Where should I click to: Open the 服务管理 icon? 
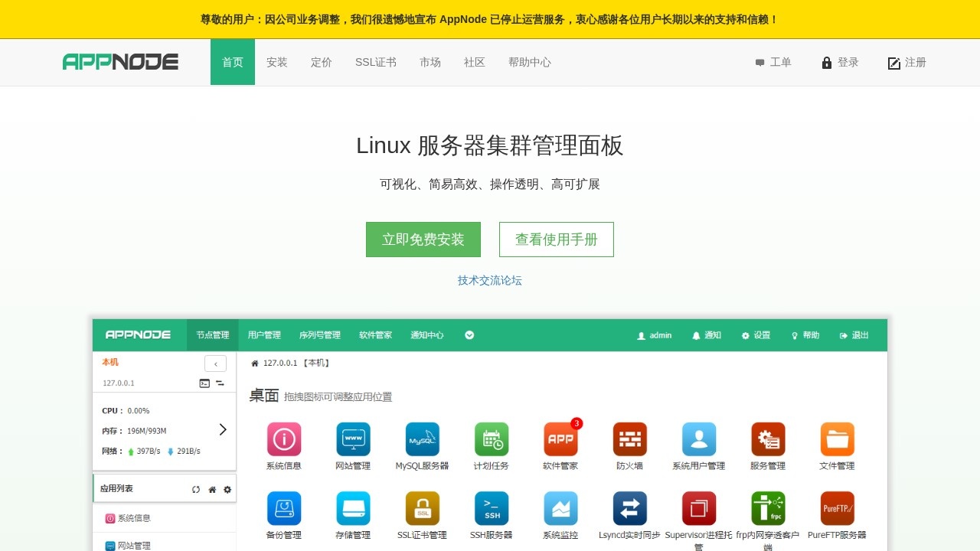[x=768, y=439]
